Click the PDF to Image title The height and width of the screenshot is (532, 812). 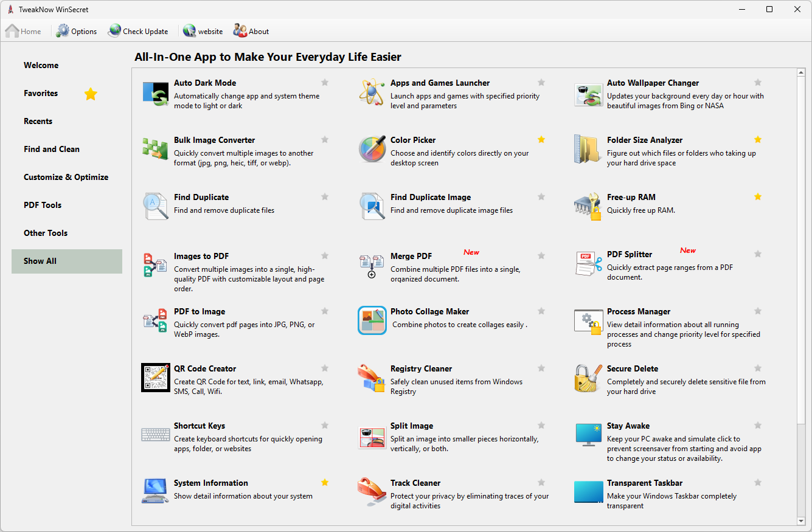click(x=200, y=311)
